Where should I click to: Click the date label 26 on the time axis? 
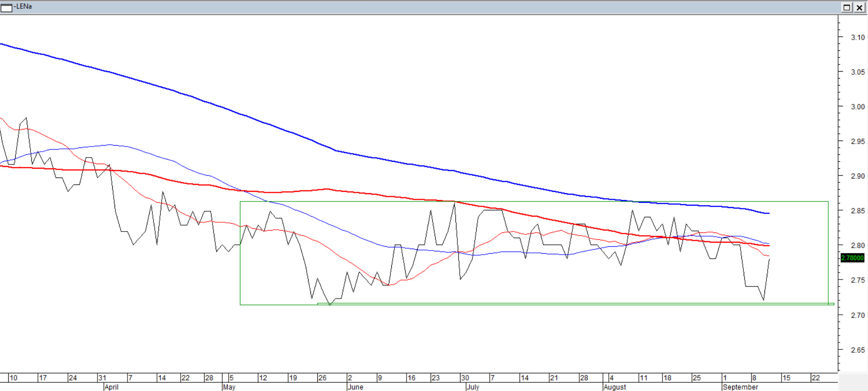tap(322, 378)
